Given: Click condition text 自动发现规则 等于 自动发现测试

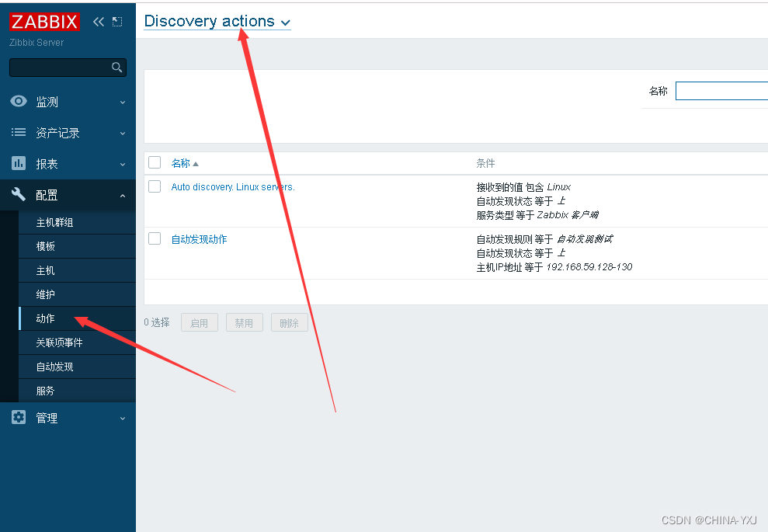Looking at the screenshot, I should click(544, 239).
